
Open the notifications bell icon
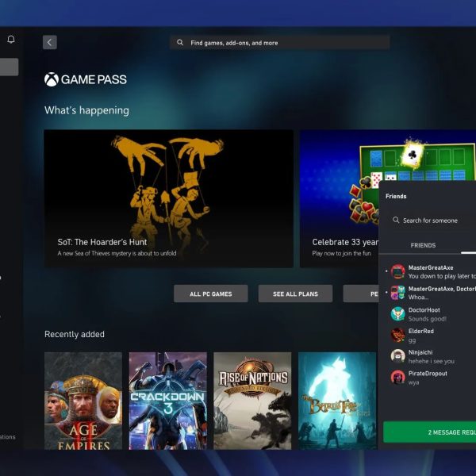pyautogui.click(x=11, y=40)
